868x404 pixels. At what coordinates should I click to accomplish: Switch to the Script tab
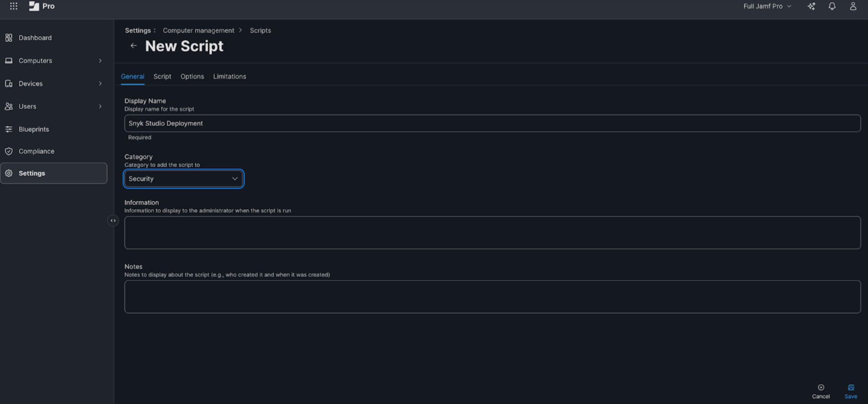click(x=162, y=76)
